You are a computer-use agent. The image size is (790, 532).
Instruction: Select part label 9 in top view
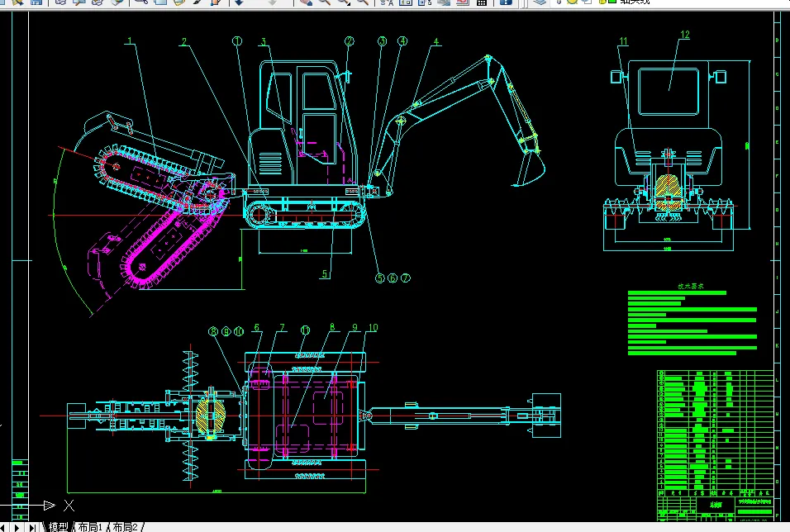355,328
